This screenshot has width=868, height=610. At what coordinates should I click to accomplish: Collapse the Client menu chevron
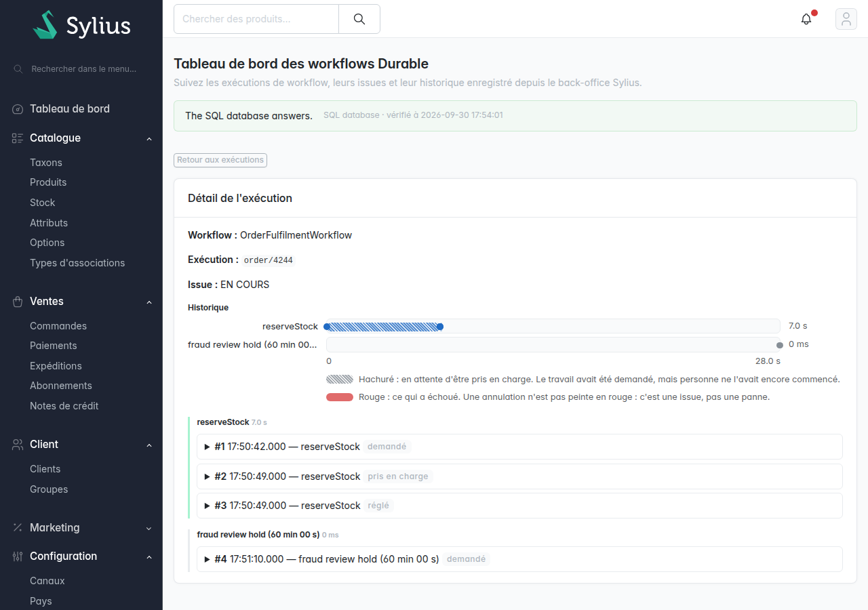click(x=149, y=445)
